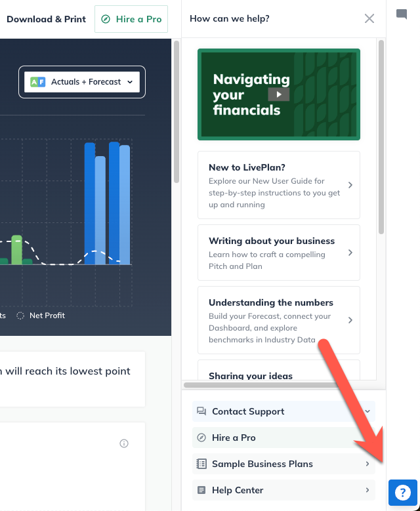
Task: Close the How can we help panel
Action: click(369, 18)
